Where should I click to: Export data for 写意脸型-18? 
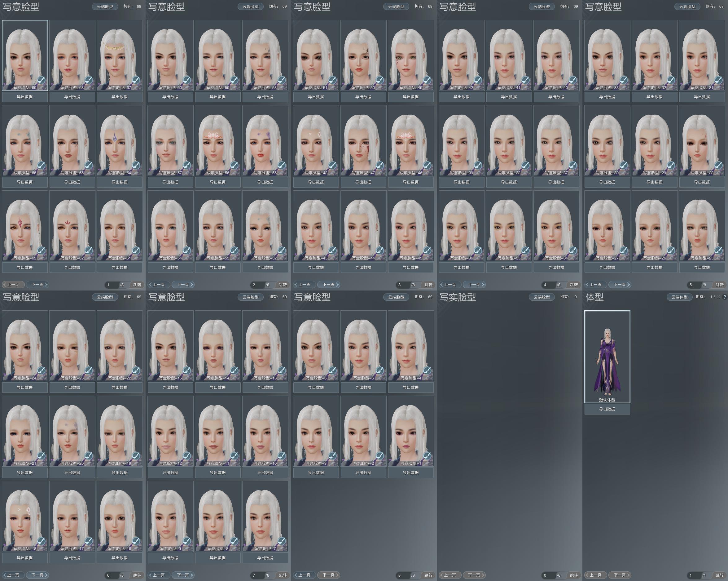point(25,558)
